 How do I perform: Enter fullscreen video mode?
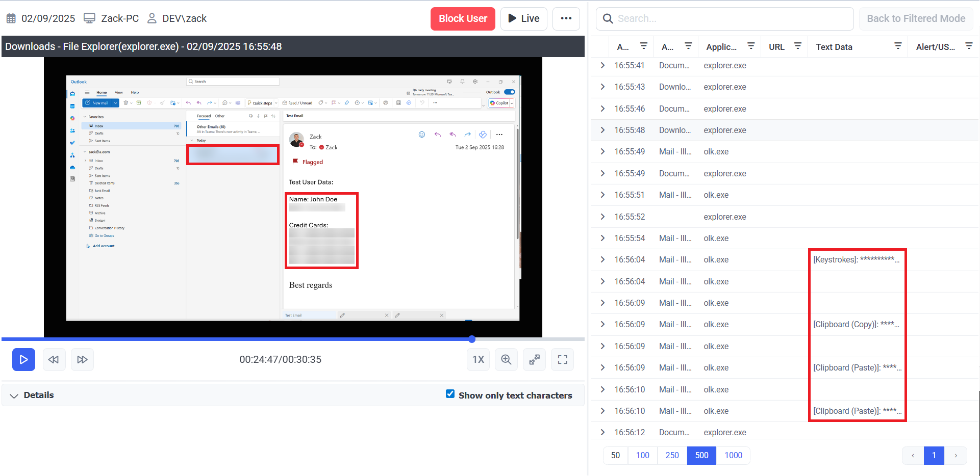(x=562, y=360)
